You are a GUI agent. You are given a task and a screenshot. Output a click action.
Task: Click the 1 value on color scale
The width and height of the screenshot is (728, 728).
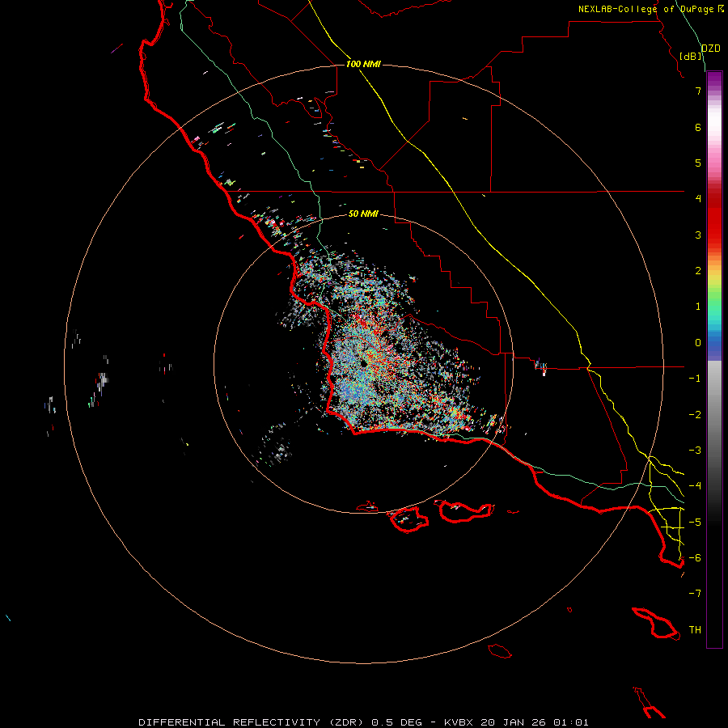(x=698, y=307)
